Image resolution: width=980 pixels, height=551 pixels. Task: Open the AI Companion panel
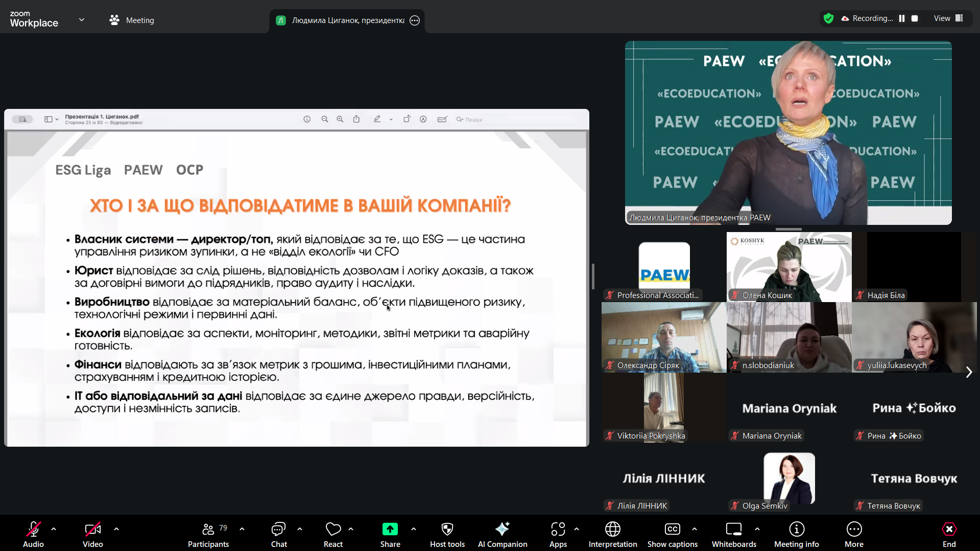pyautogui.click(x=502, y=534)
